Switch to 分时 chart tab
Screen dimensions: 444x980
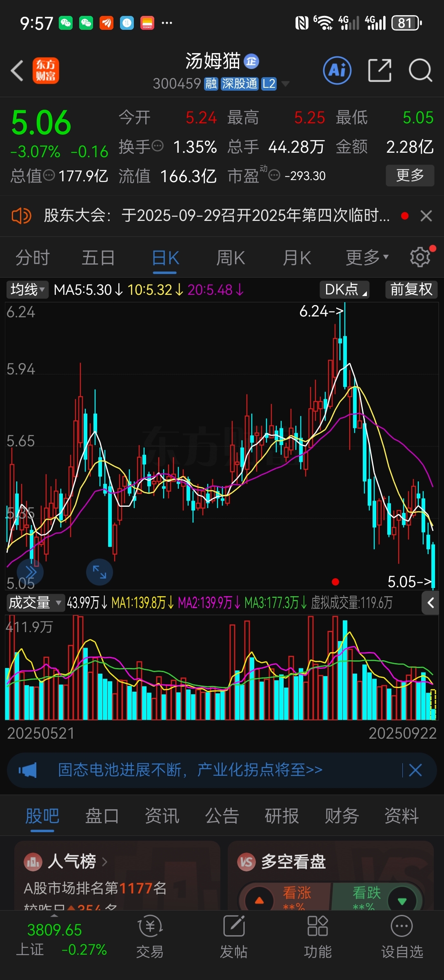pos(33,258)
